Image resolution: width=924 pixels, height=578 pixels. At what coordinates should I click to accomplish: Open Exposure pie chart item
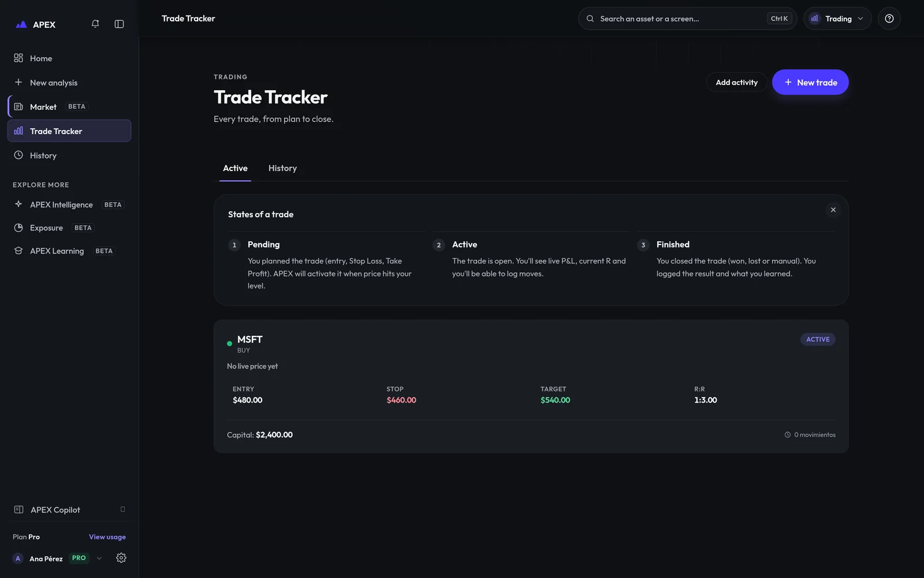(69, 228)
